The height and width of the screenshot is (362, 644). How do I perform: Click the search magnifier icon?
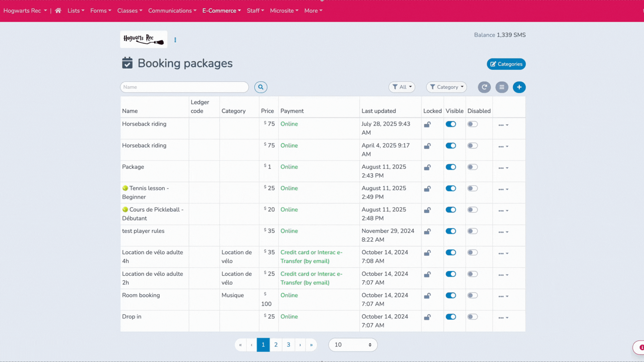coord(261,87)
